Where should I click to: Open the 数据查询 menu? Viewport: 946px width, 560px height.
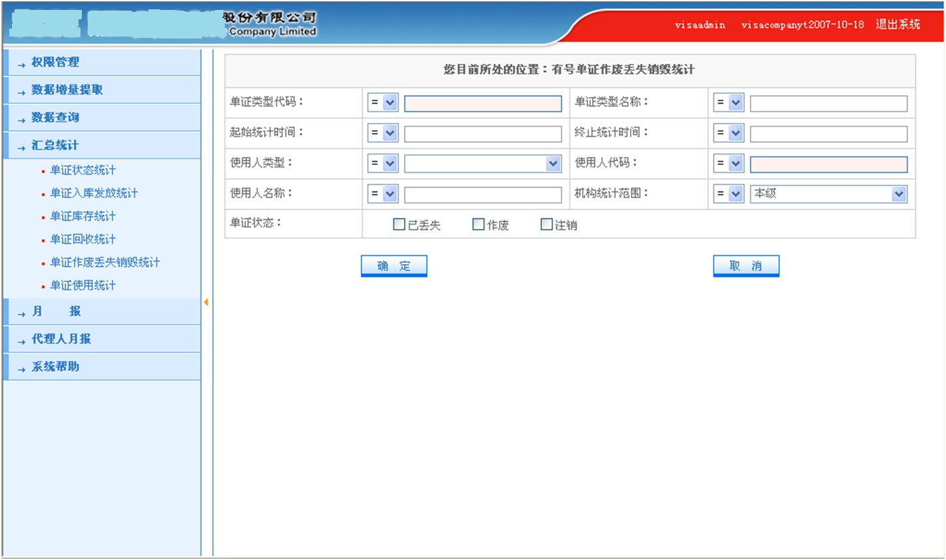(102, 118)
